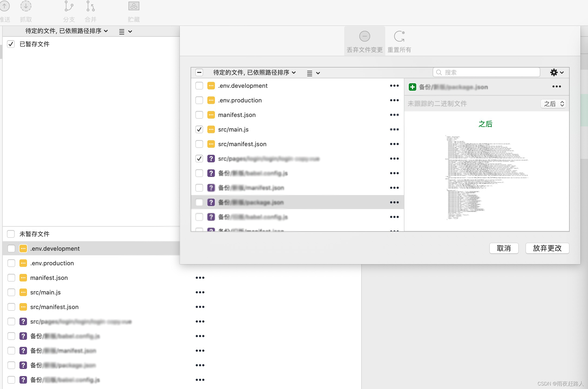The image size is (588, 389).
Task: Open the list view mode dropdown in dialog
Action: pos(313,73)
